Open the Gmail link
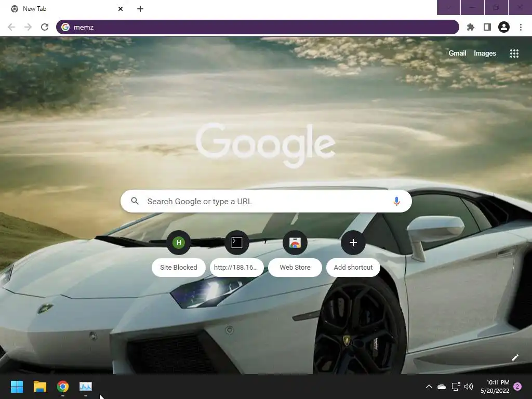 click(457, 54)
